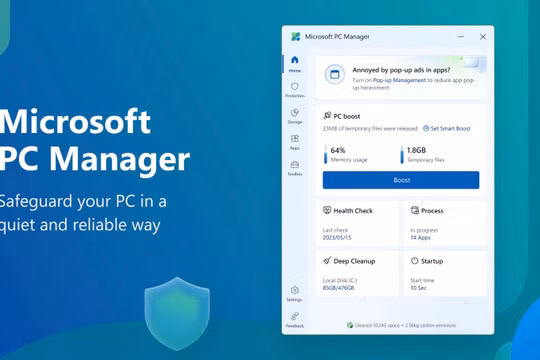
Task: Click the Deep Cleanup broom icon
Action: (x=327, y=260)
